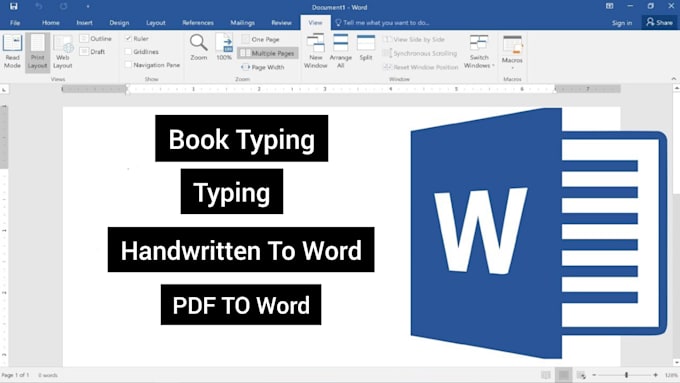Switch to Read Mode from status bar
The height and width of the screenshot is (383, 680).
point(546,375)
